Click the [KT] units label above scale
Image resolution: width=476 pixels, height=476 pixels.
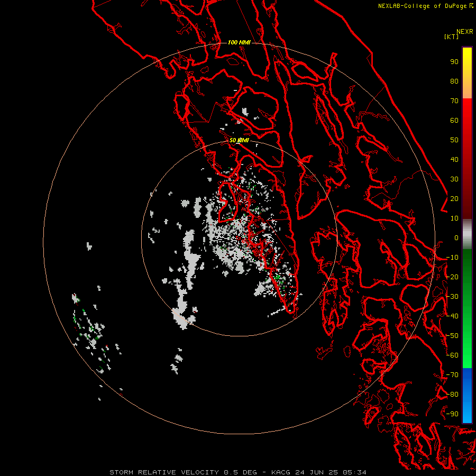451,36
